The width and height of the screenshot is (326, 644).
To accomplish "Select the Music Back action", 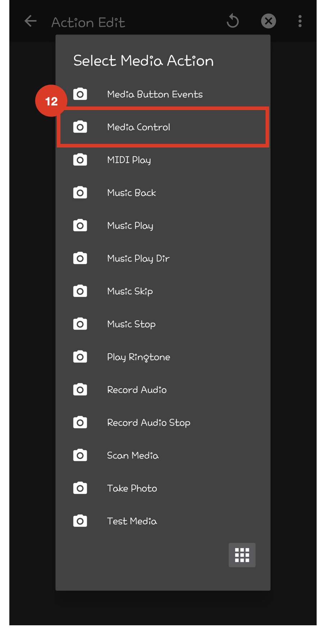I will pos(131,193).
